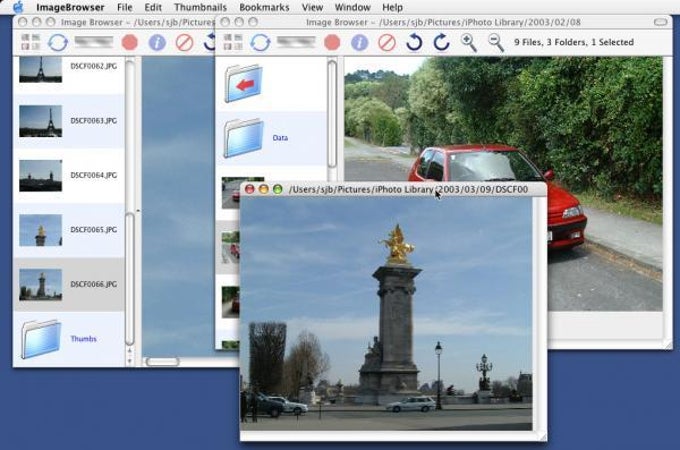Open the Window menu
This screenshot has height=450, width=680.
(353, 7)
